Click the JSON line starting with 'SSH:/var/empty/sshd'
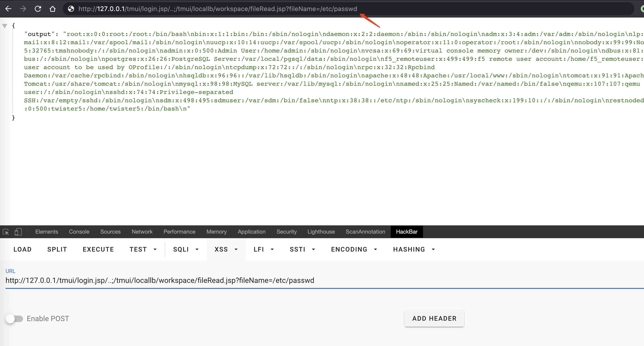 [334, 100]
